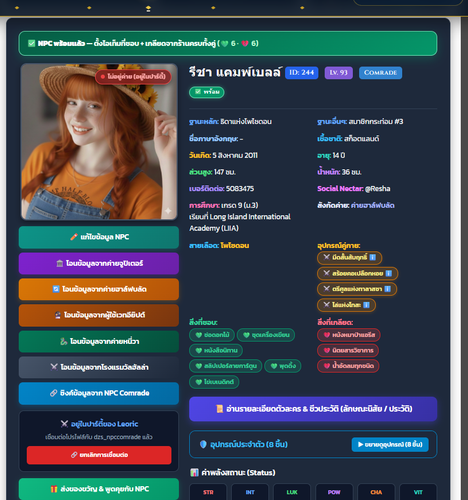
Task: Open the ค่ายฮาล์ฟบลัด camp affiliation link
Action: (x=372, y=205)
